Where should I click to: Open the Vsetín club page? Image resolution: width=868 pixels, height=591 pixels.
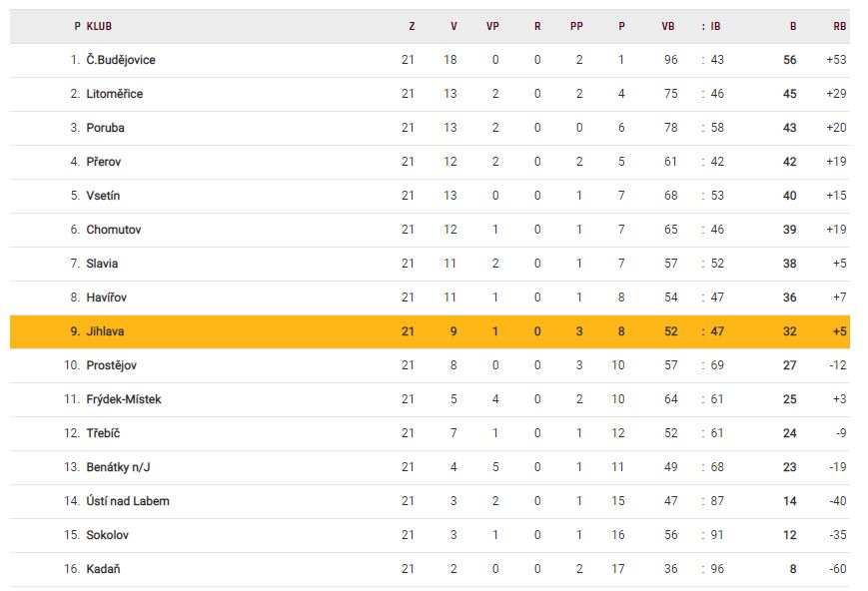(x=103, y=196)
